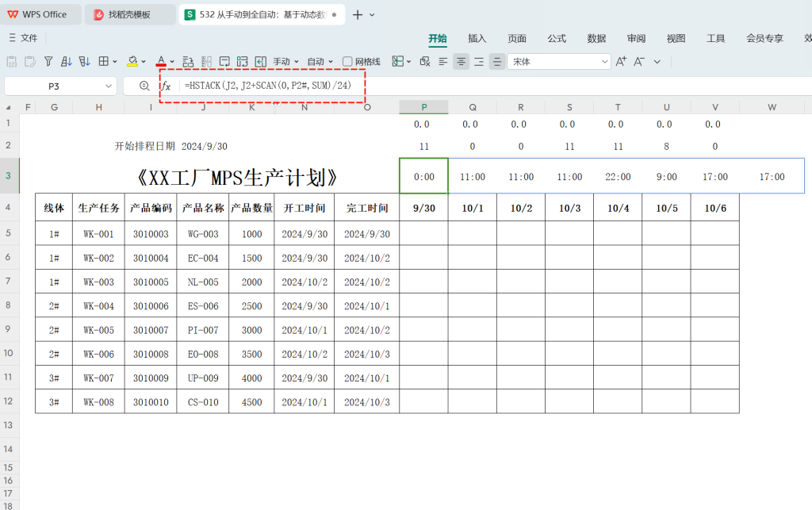This screenshot has height=510, width=812.
Task: Select the CS-010 product name cell
Action: [x=203, y=402]
